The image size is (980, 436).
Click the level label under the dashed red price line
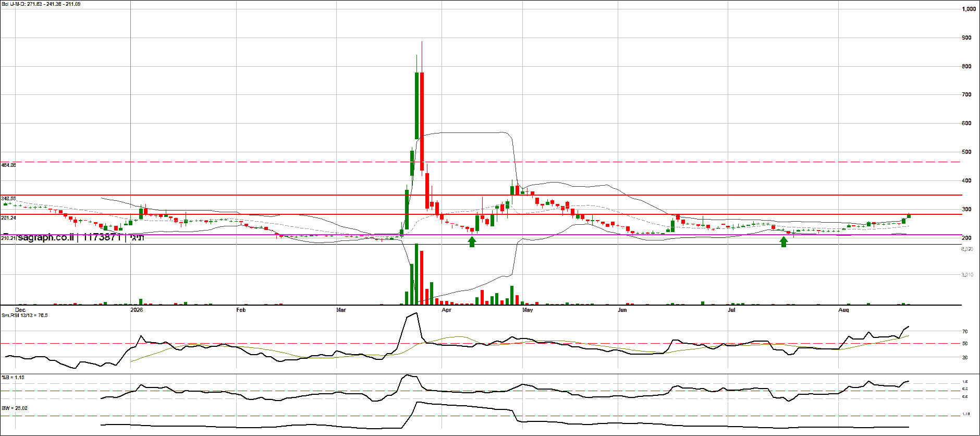(x=9, y=165)
